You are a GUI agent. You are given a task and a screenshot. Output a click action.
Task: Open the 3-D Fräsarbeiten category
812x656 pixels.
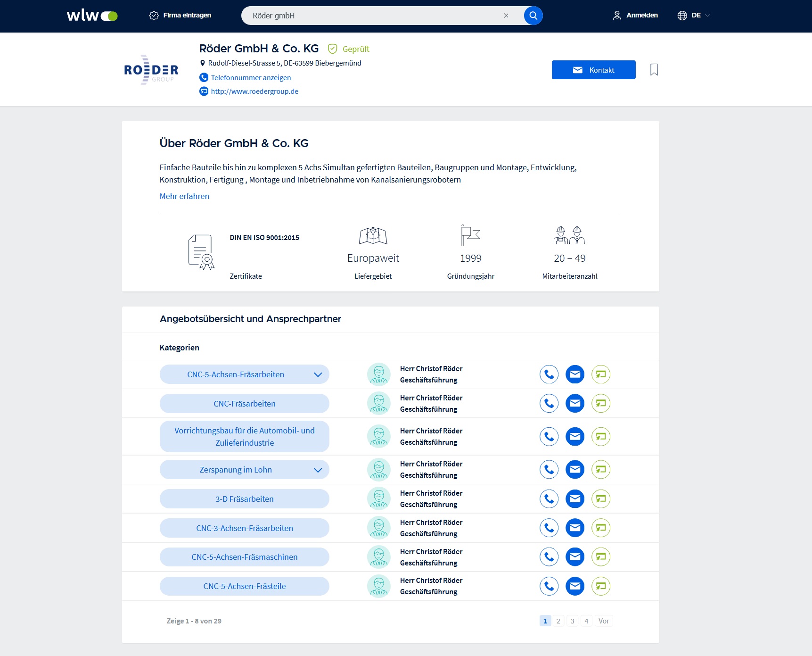[x=245, y=499]
